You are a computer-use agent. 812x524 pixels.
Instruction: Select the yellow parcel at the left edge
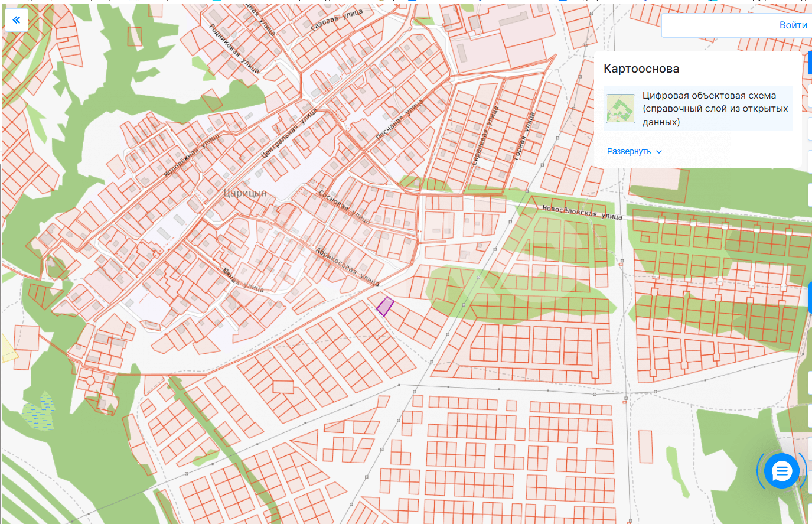click(x=8, y=350)
